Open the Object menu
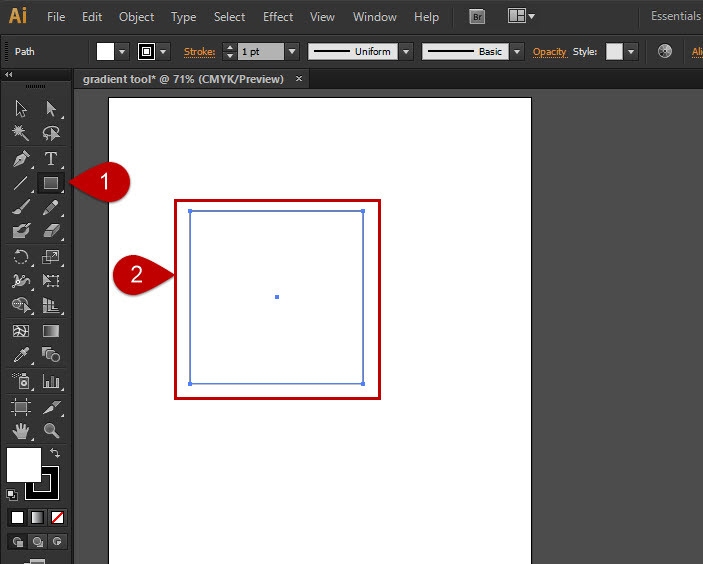This screenshot has width=703, height=564. coord(136,17)
